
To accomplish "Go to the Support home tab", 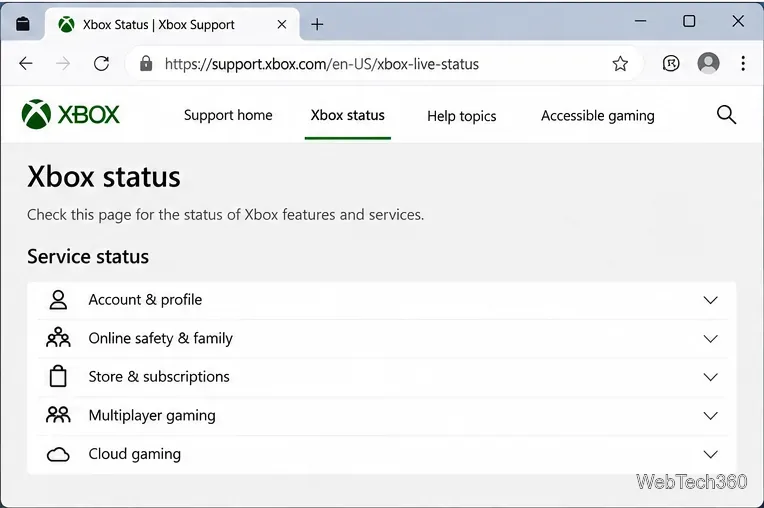I will (228, 115).
